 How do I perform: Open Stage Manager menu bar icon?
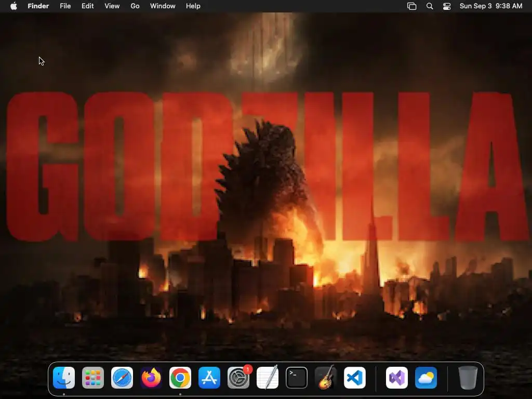click(411, 6)
